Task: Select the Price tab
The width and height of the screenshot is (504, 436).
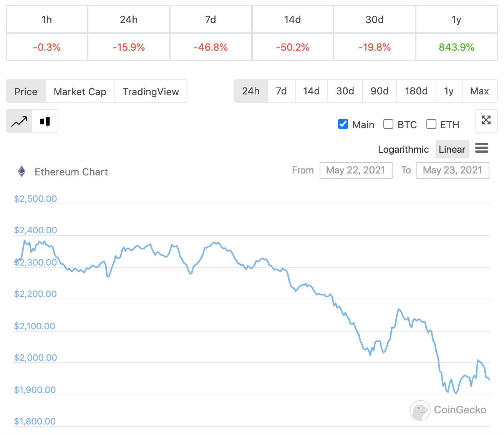Action: (26, 91)
